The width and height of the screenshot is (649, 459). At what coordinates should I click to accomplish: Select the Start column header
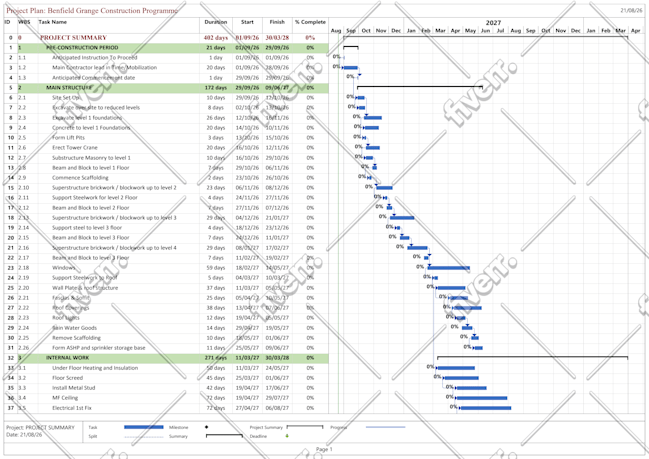point(247,22)
